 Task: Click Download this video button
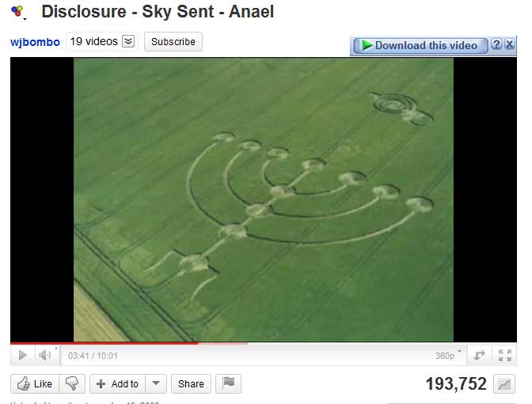[420, 45]
